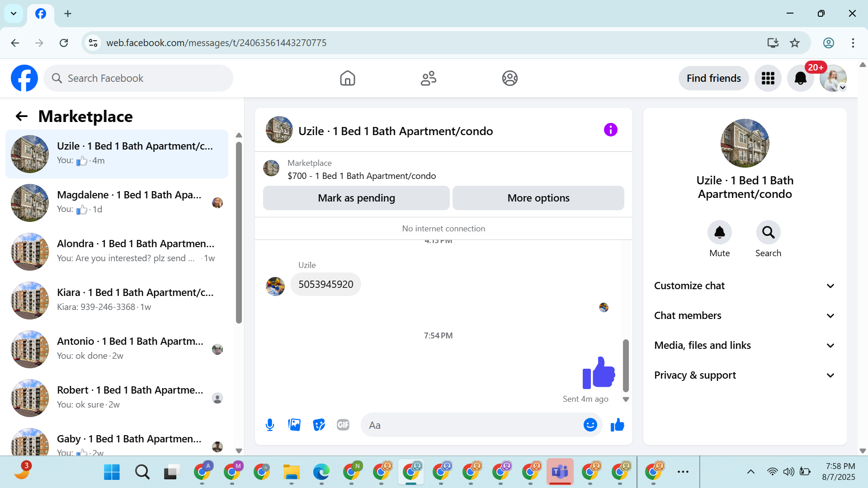Expand Chat members section
868x488 pixels.
744,315
